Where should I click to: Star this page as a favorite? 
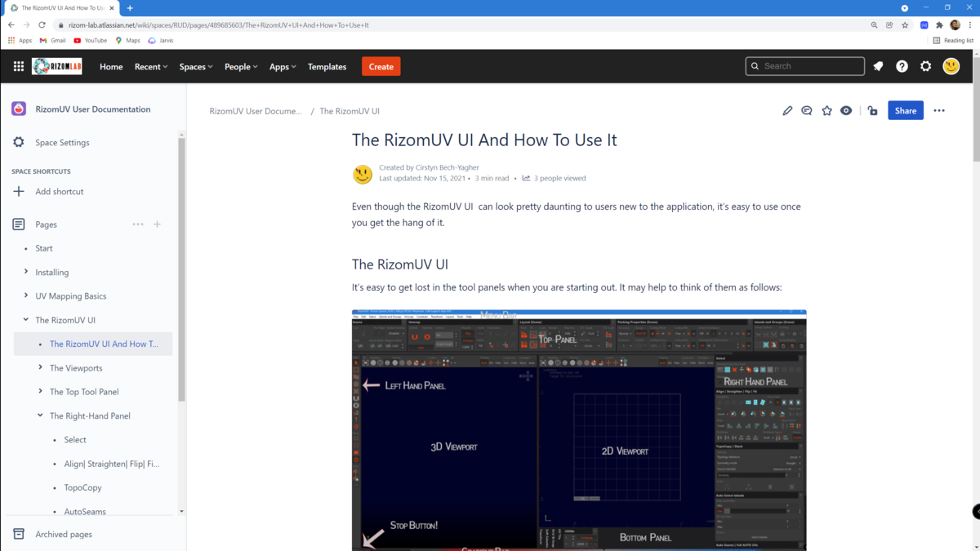[x=826, y=110]
